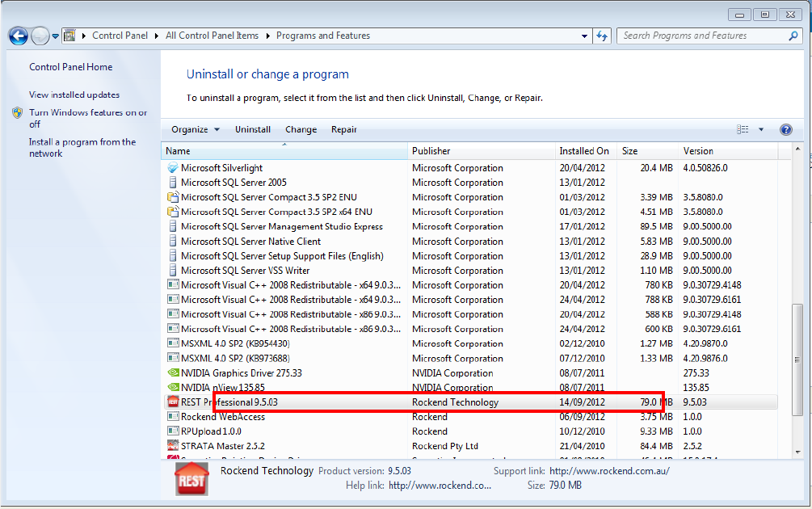This screenshot has width=812, height=509.
Task: Select the NVIDIA Graphics Driver 275.33 icon
Action: pyautogui.click(x=173, y=372)
